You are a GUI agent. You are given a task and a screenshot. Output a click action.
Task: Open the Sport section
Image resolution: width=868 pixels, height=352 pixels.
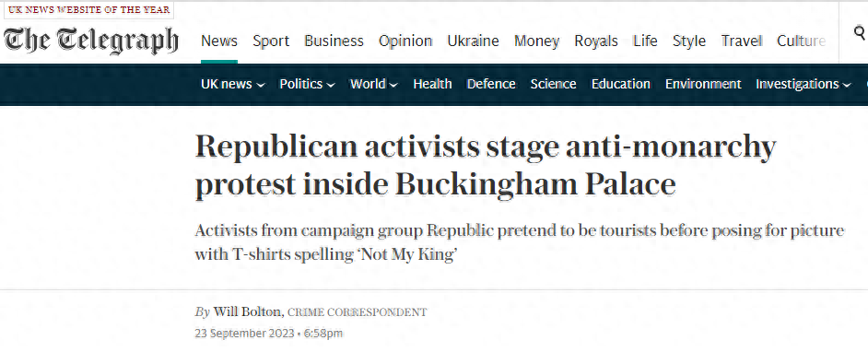point(271,41)
